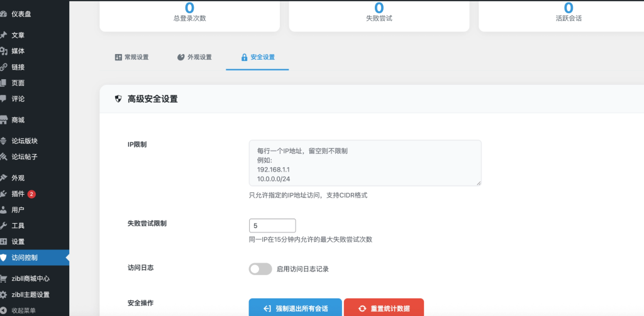This screenshot has height=316, width=644.
Task: Open 仪表盘 in the sidebar menu
Action: click(x=35, y=14)
